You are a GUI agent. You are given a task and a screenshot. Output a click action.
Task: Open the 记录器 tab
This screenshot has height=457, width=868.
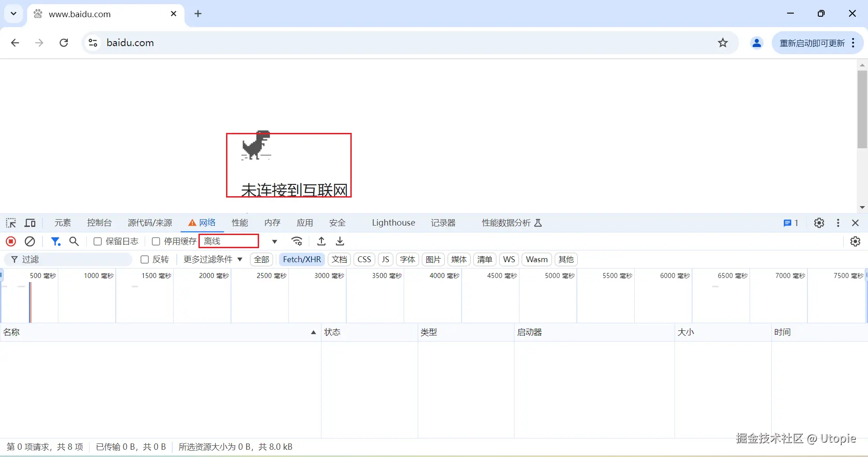tap(443, 223)
